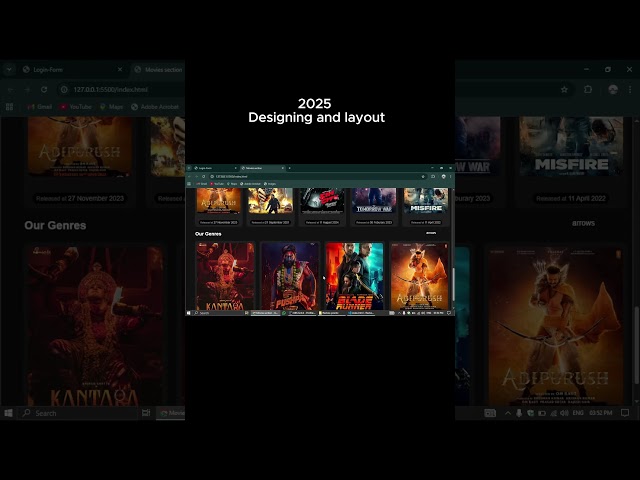Open the three-dot menu in center browser
Screen dimensions: 640x480
click(x=451, y=176)
